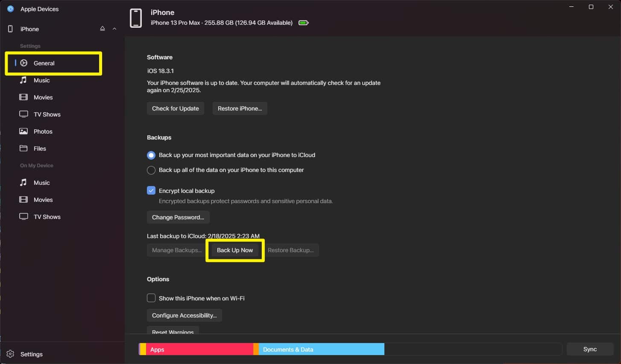Click the large iPhone icon in header
Image resolution: width=621 pixels, height=364 pixels.
pos(136,18)
